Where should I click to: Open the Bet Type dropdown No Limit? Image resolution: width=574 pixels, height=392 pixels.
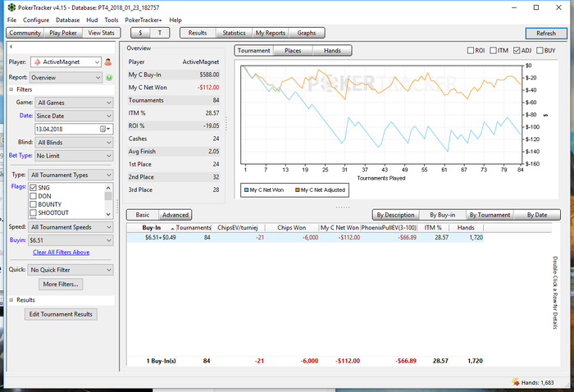[74, 156]
